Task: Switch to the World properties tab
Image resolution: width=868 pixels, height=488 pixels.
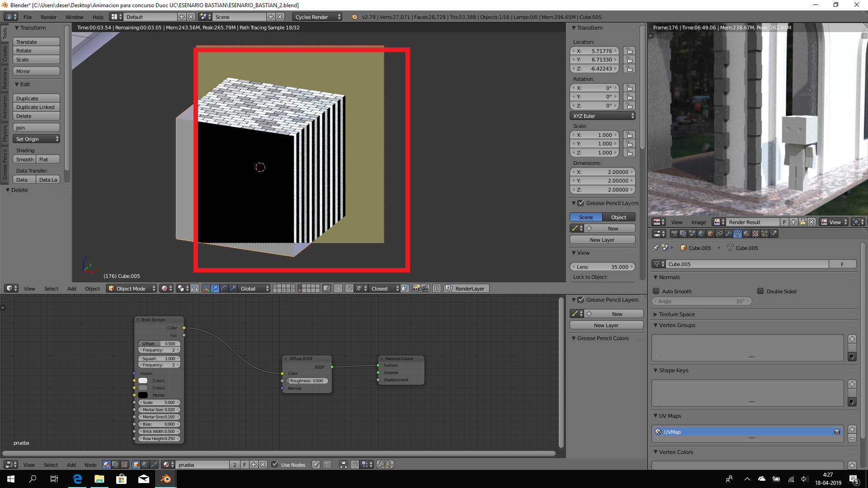Action: (x=701, y=234)
